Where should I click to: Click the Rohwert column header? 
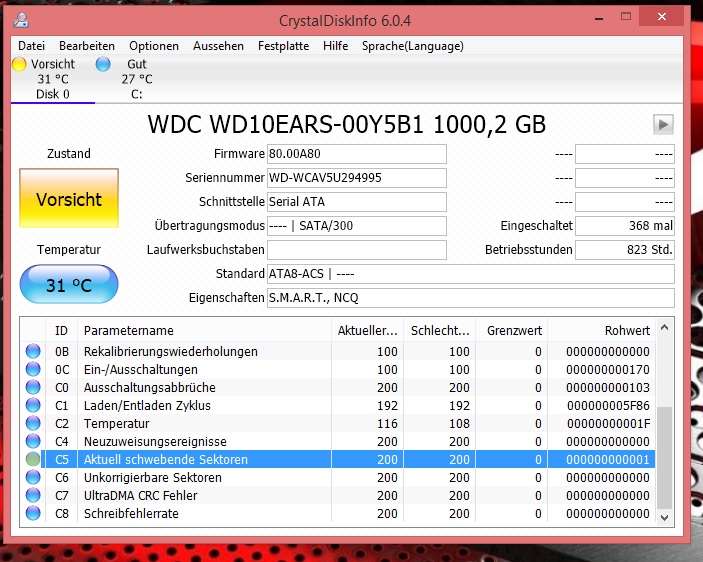(x=602, y=330)
